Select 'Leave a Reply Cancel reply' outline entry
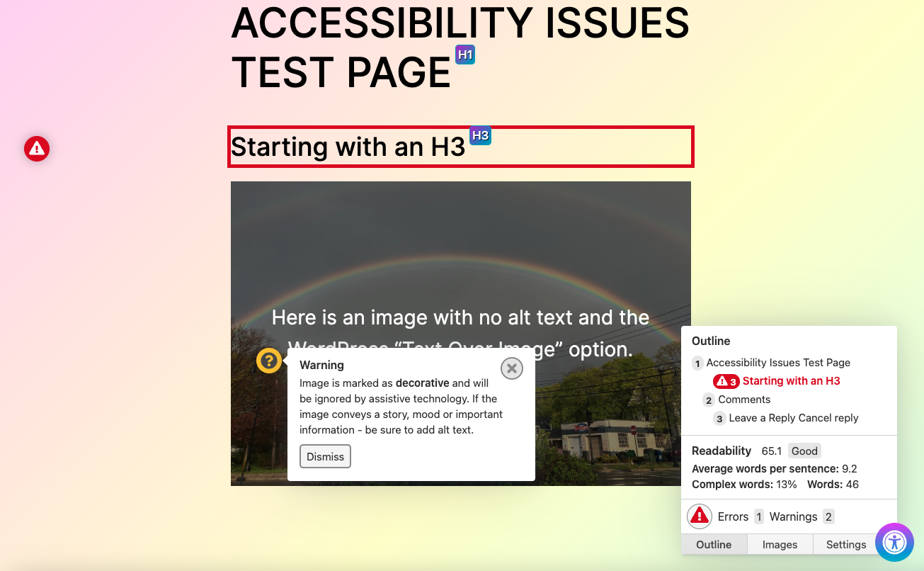This screenshot has height=571, width=924. (x=793, y=418)
